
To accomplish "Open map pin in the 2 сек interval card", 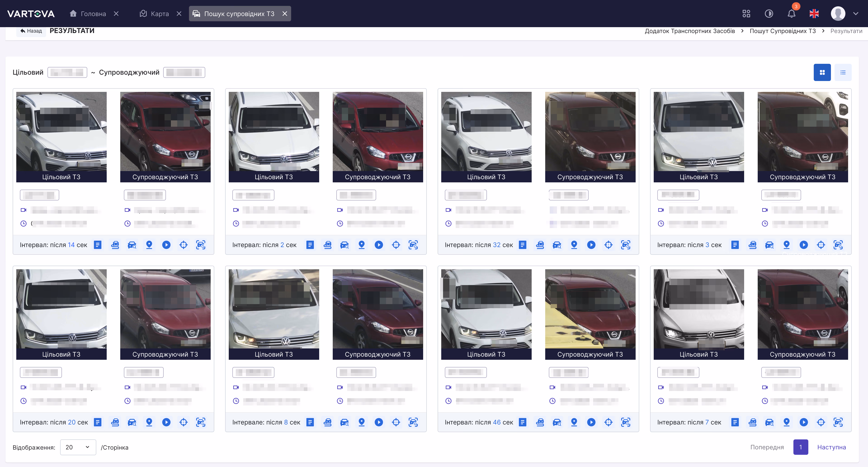I will point(362,245).
